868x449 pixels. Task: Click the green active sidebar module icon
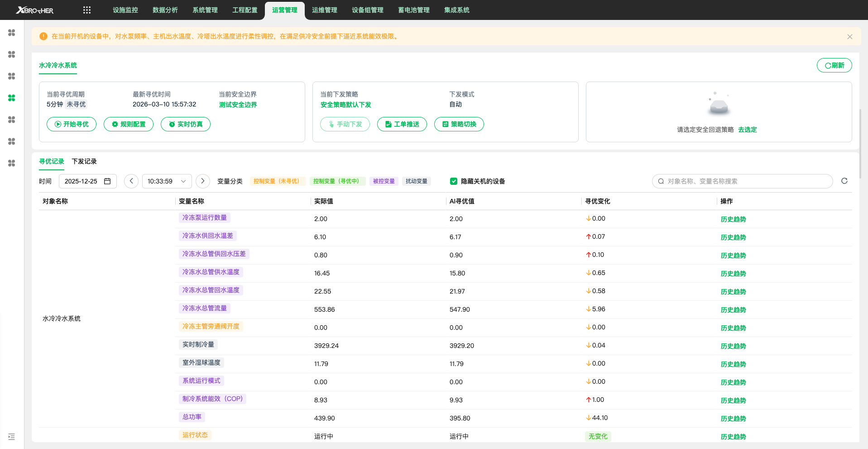(x=12, y=98)
